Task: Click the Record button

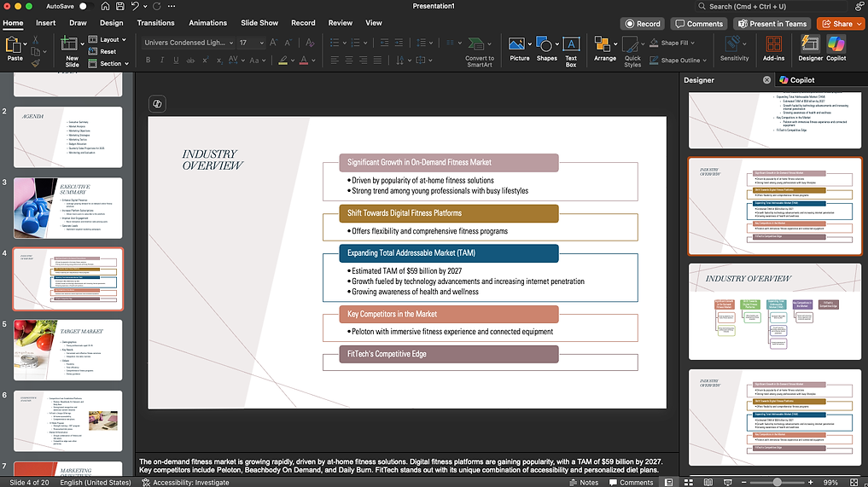Action: [x=643, y=24]
